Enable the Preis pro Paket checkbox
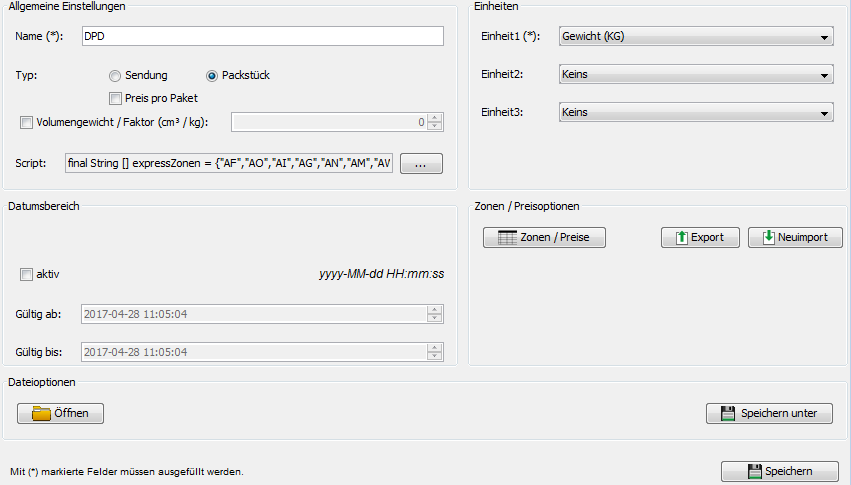 [x=116, y=98]
